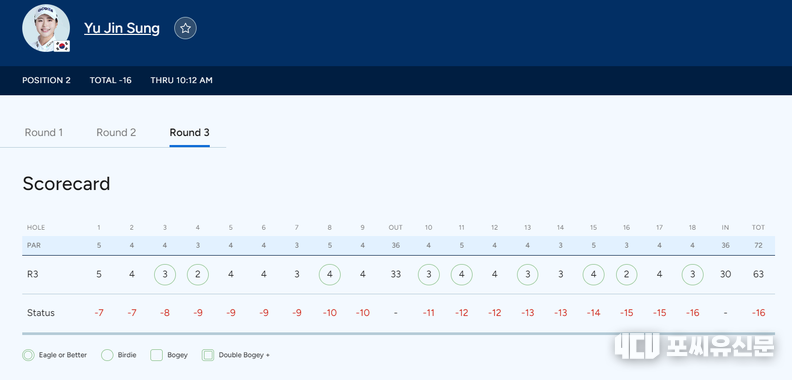The width and height of the screenshot is (792, 380).
Task: Click the TOTAL -16 status text
Action: (x=111, y=80)
